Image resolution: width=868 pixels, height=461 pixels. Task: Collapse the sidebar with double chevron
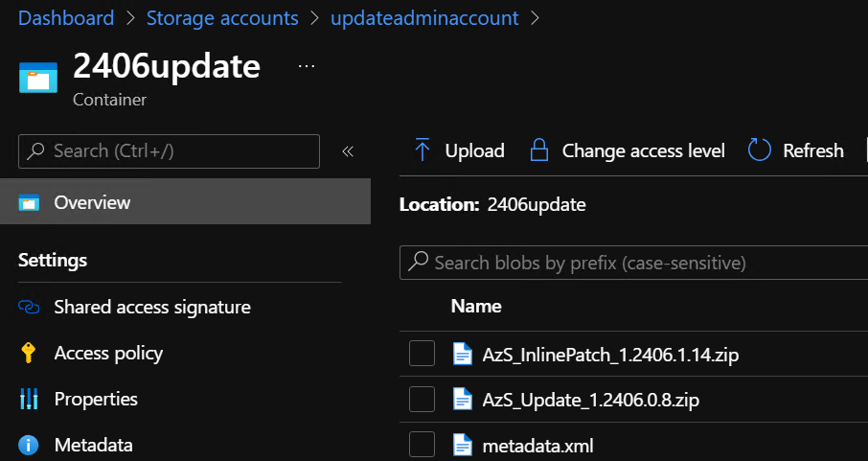pos(348,151)
